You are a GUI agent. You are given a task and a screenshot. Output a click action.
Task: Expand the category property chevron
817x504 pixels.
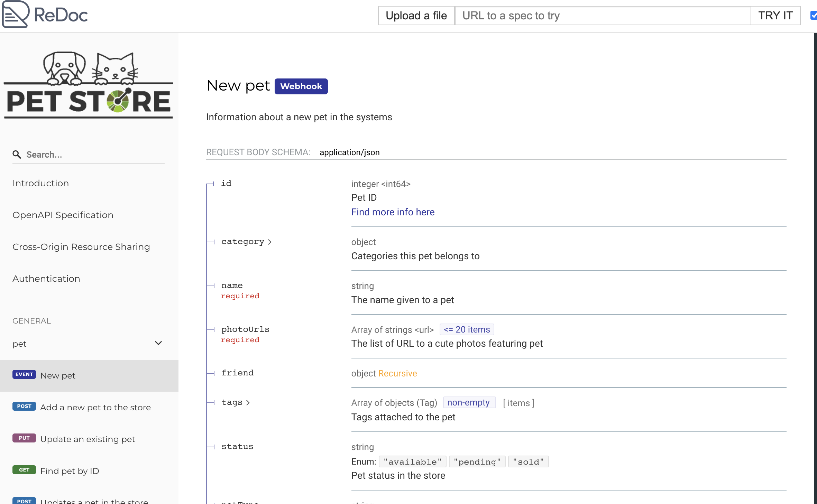[x=270, y=242]
